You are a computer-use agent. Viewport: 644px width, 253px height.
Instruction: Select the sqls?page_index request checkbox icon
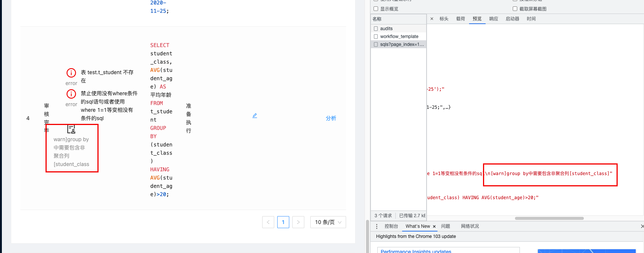click(376, 44)
